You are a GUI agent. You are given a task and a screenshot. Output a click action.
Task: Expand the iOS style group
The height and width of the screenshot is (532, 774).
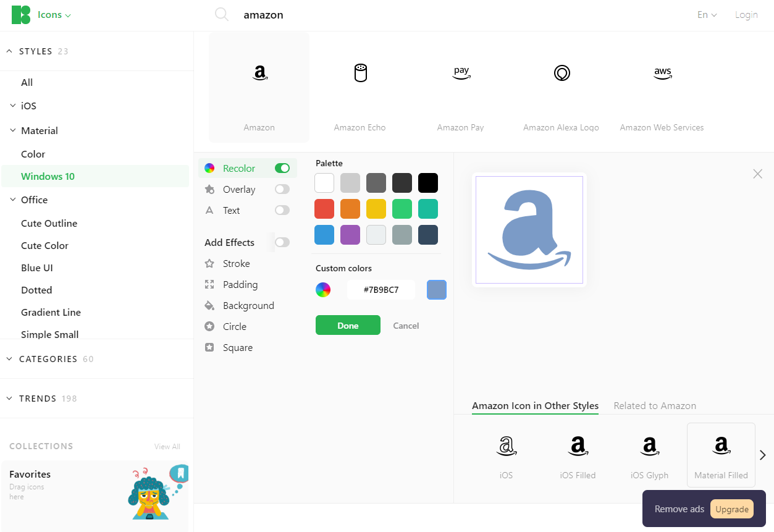pyautogui.click(x=12, y=106)
